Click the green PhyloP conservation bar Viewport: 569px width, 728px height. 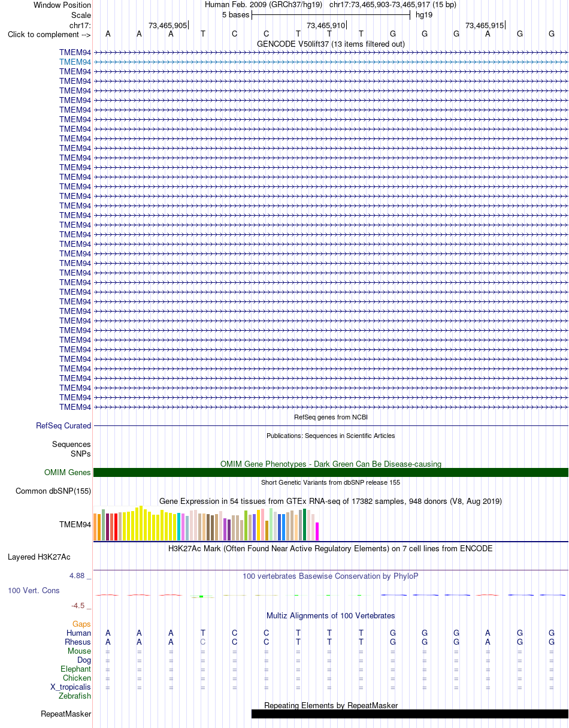coord(202,597)
